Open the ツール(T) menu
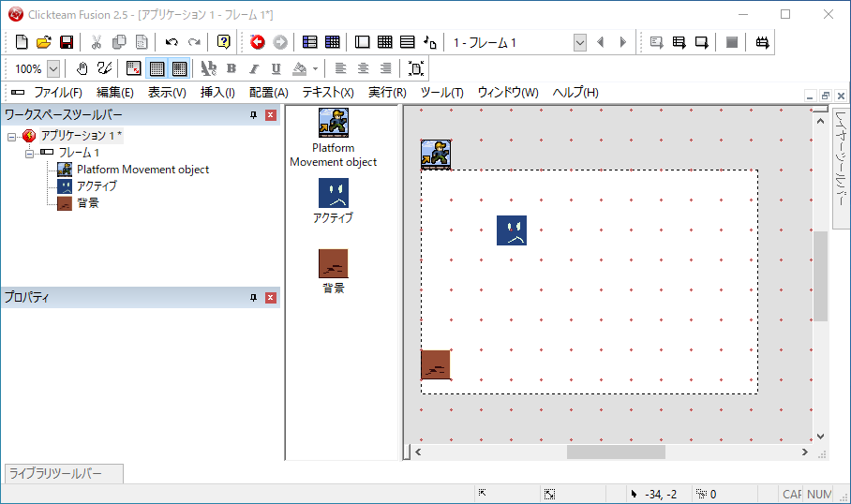The height and width of the screenshot is (504, 851). (441, 93)
